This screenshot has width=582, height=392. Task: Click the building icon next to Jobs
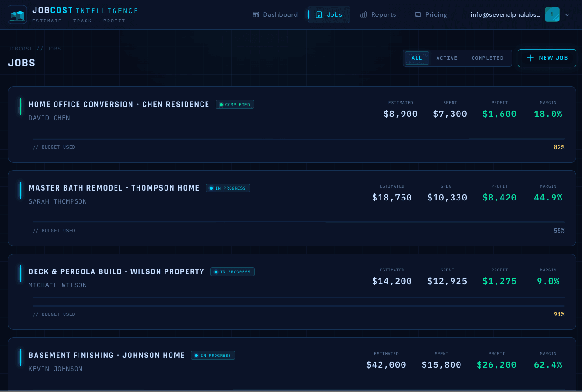pos(318,14)
